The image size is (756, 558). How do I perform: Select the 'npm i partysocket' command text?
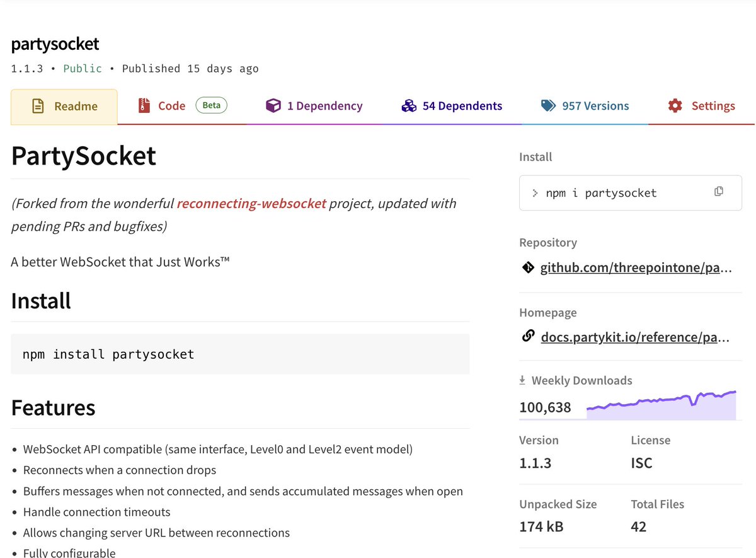click(x=600, y=193)
